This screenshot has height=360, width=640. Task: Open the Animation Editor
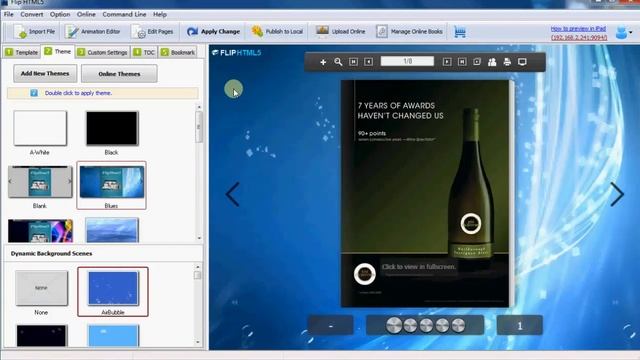click(93, 31)
